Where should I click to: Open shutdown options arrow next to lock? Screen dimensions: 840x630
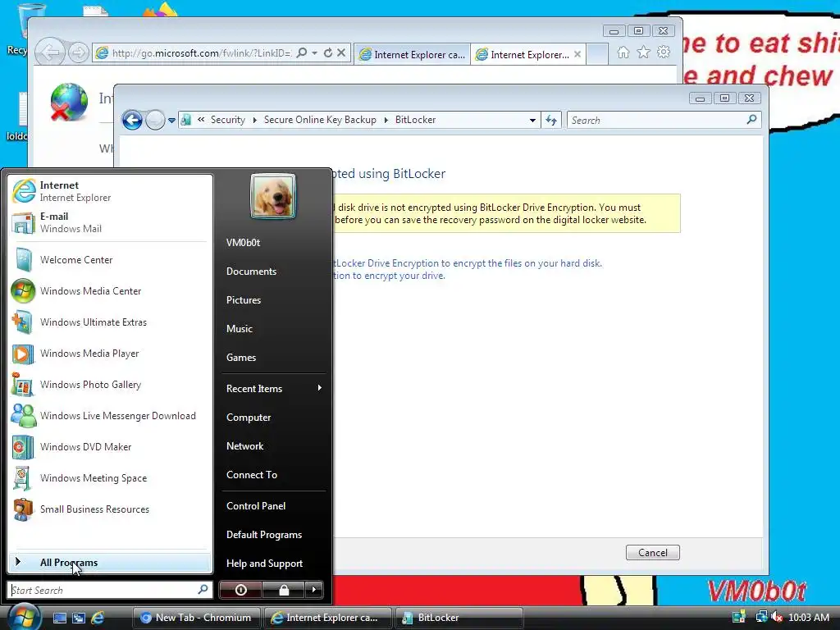314,590
